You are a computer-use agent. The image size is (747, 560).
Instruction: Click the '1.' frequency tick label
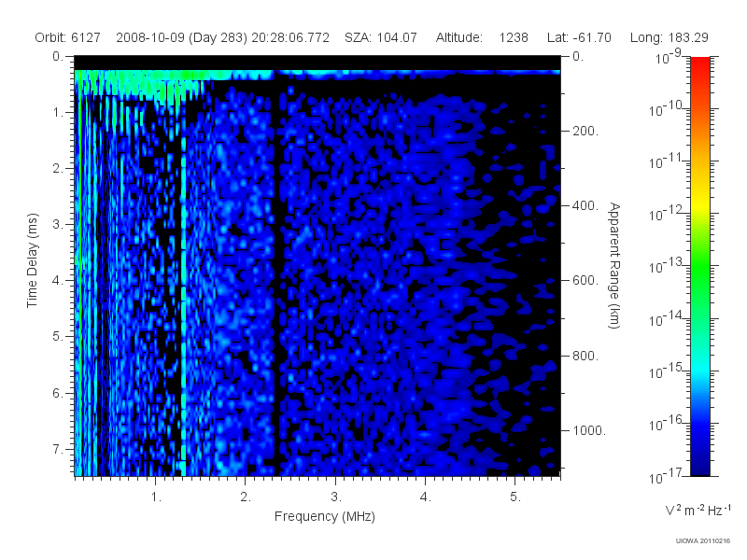156,497
